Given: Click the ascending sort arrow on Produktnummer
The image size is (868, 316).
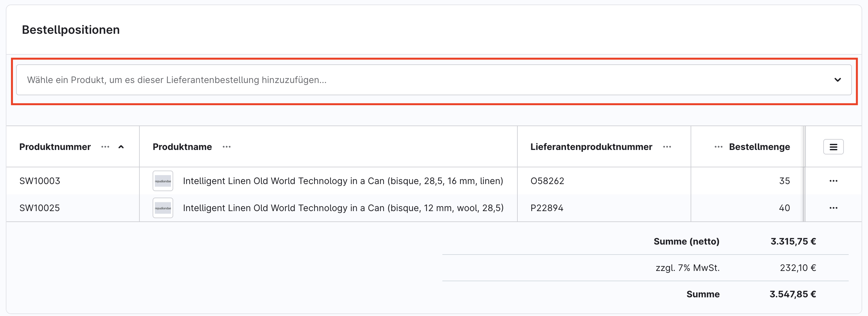Looking at the screenshot, I should point(122,147).
